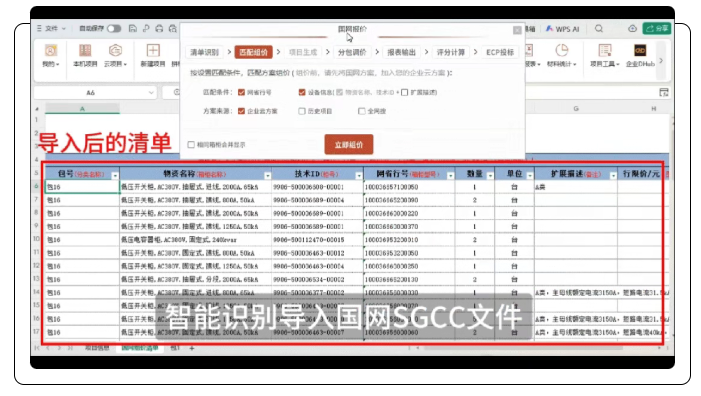Viewport: 701px width, 396px height.
Task: Click the green 分享 button
Action: pos(656,29)
